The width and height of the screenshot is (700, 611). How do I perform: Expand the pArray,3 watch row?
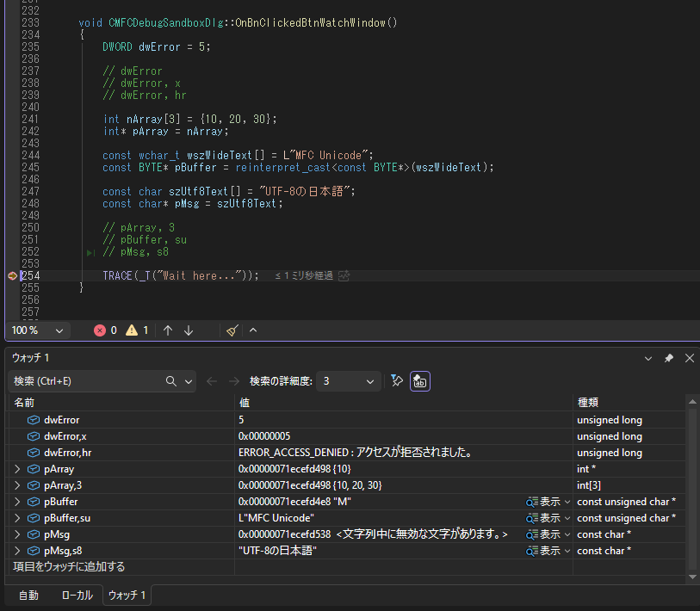pos(17,485)
